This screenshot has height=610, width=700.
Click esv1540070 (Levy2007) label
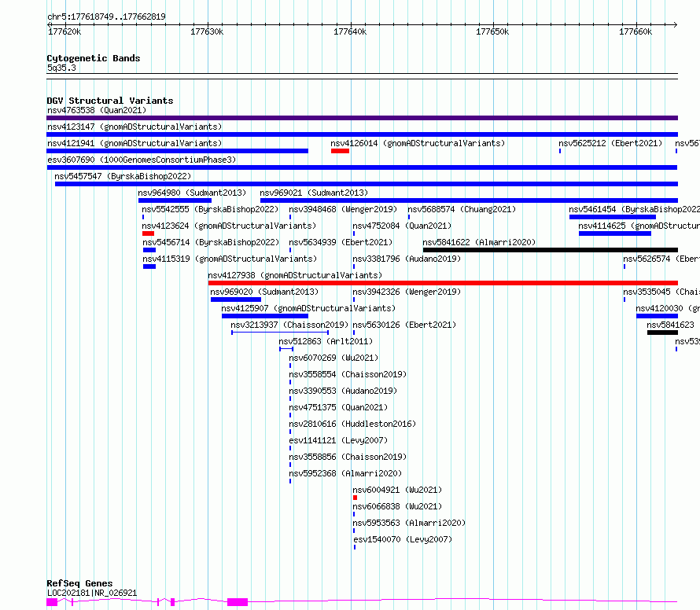[x=403, y=539]
